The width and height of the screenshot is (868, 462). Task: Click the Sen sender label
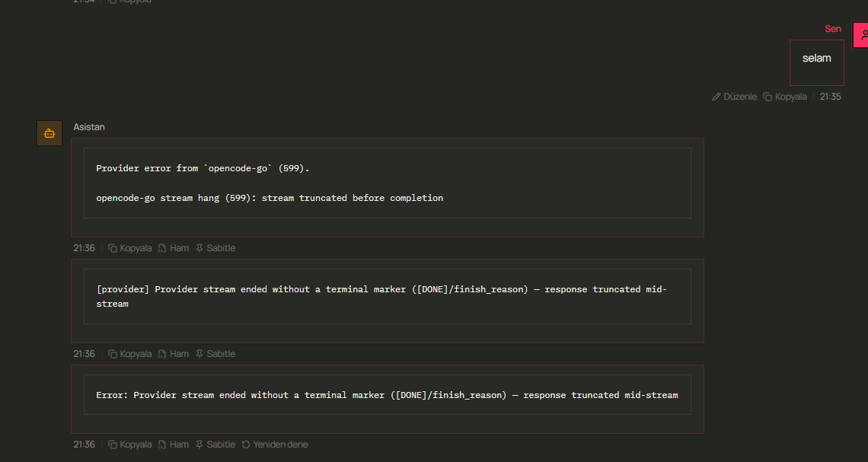pyautogui.click(x=832, y=29)
